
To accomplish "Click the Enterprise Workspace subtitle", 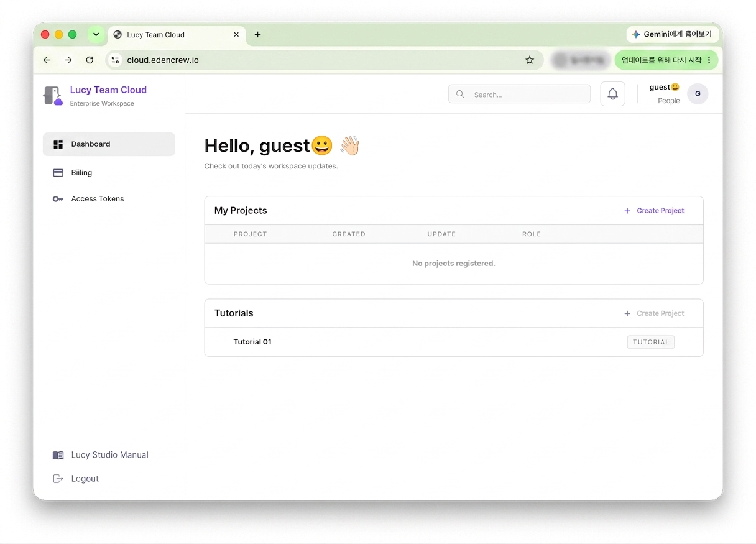I will 102,104.
